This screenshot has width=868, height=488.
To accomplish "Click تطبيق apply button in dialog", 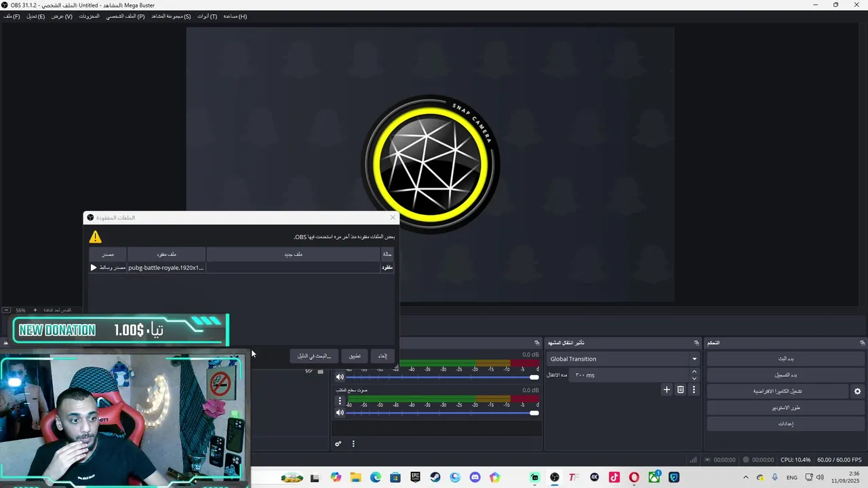I will pos(355,356).
